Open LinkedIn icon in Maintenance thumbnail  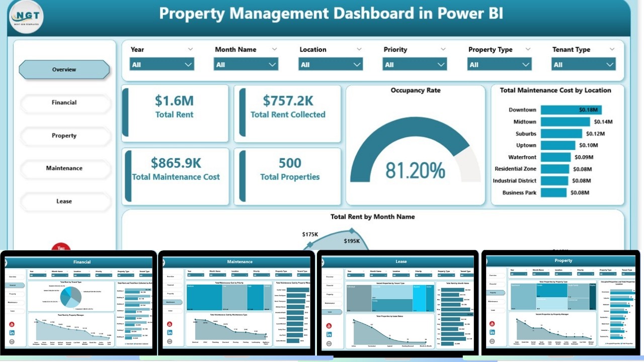click(170, 332)
